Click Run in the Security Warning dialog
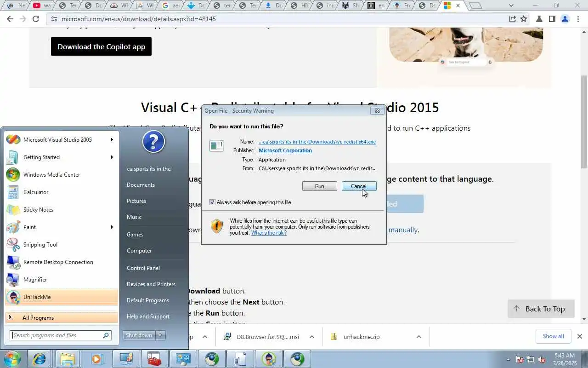Viewport: 588px width, 368px height. [320, 186]
